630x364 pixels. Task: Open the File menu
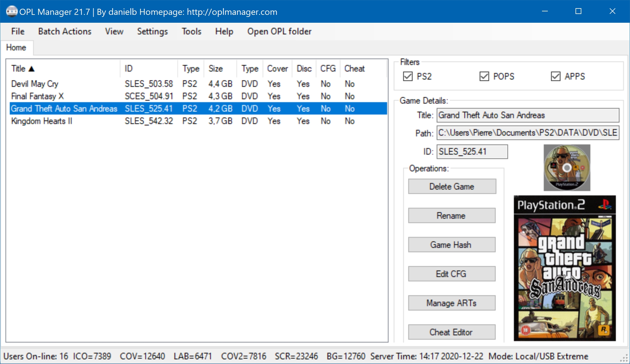(x=18, y=31)
